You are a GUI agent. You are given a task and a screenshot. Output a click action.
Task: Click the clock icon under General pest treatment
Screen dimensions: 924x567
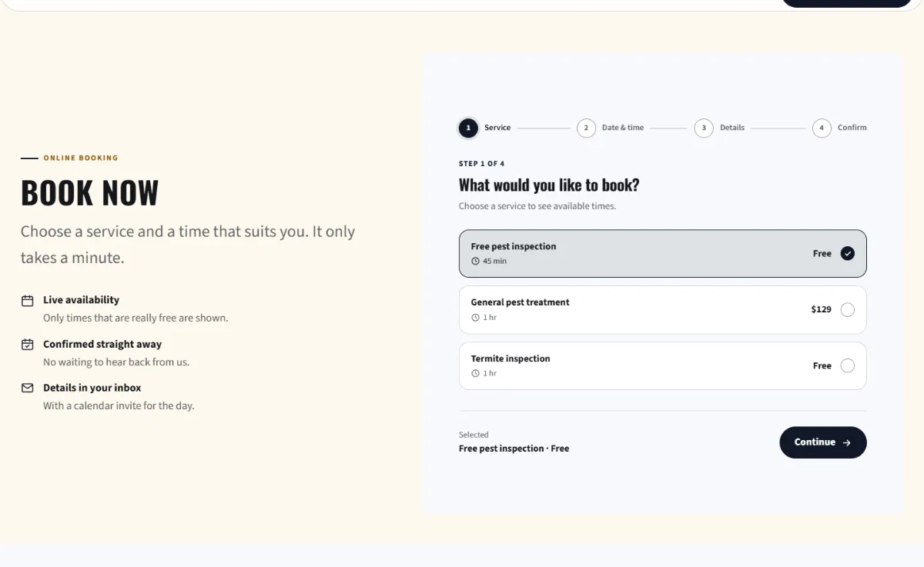[x=475, y=318]
